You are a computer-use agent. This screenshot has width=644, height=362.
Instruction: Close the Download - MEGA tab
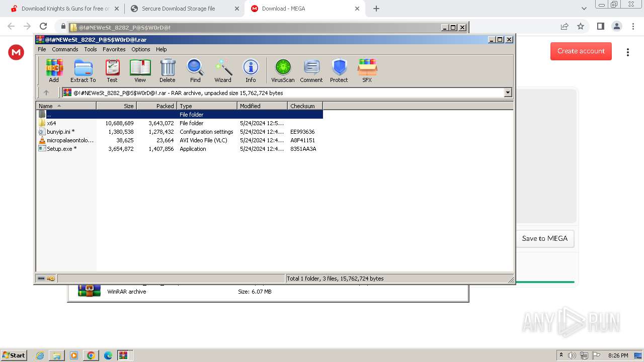click(357, 9)
